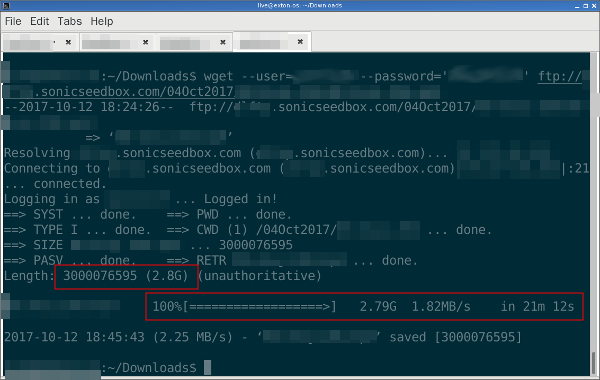Click the '... 3000076595' size value on SIZE line

[x=241, y=245]
